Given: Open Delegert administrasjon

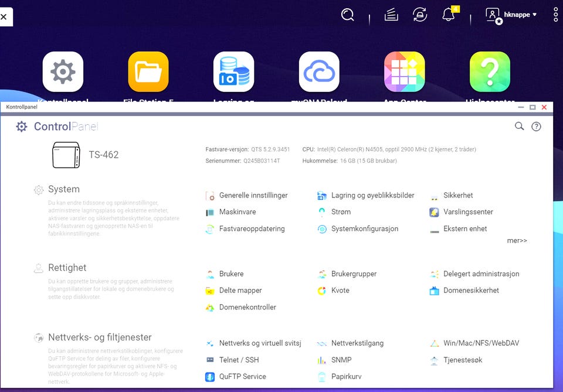Looking at the screenshot, I should tap(474, 274).
